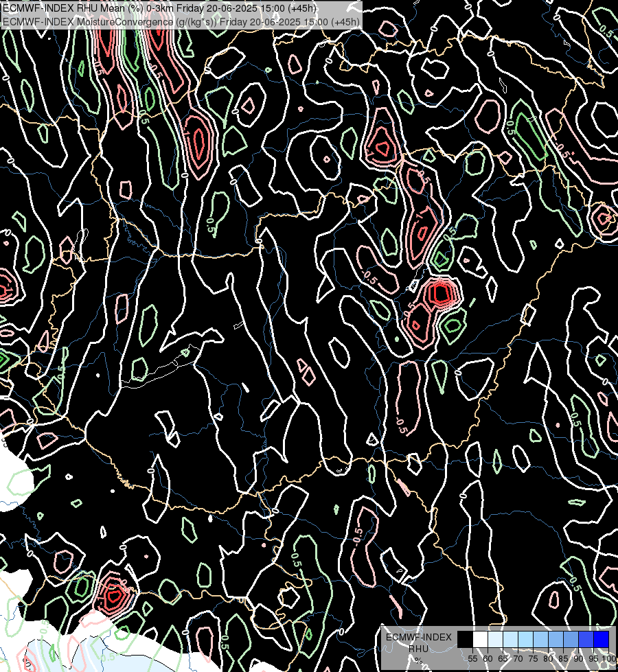Click the 85 tick label in legend
Screen dimensions: 618x672
[563, 659]
